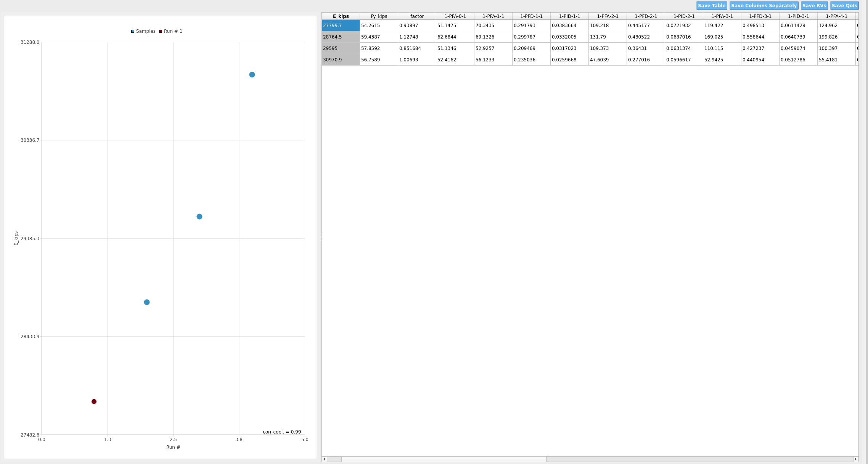Click the blue sample point at run 3
Image resolution: width=868 pixels, height=464 pixels.
tap(199, 217)
